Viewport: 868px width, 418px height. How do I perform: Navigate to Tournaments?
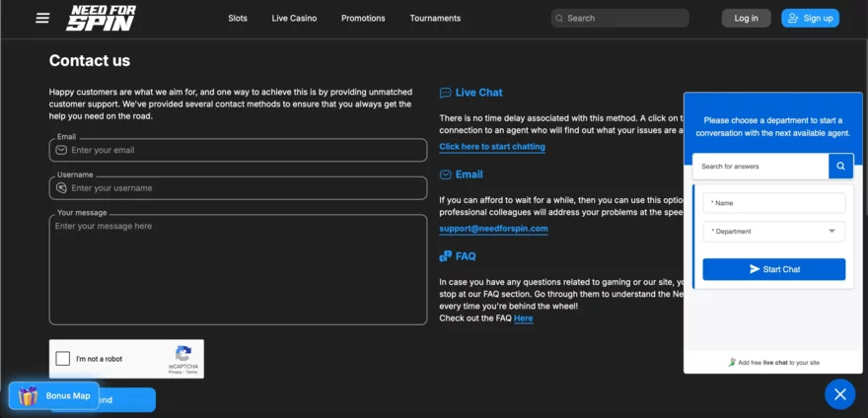(x=435, y=18)
